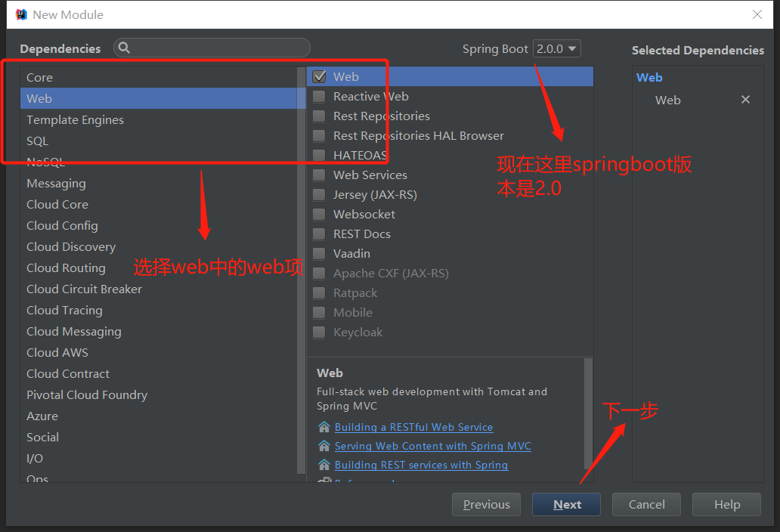
Task: Tick Rest Repositories HAL Browser checkbox
Action: (320, 136)
